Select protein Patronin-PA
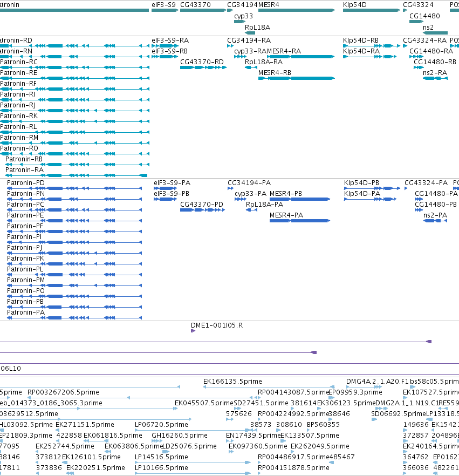The image size is (459, 476). (26, 312)
